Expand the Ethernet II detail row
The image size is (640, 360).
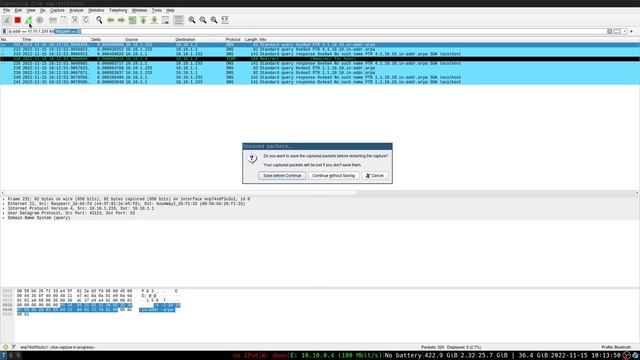click(x=4, y=204)
